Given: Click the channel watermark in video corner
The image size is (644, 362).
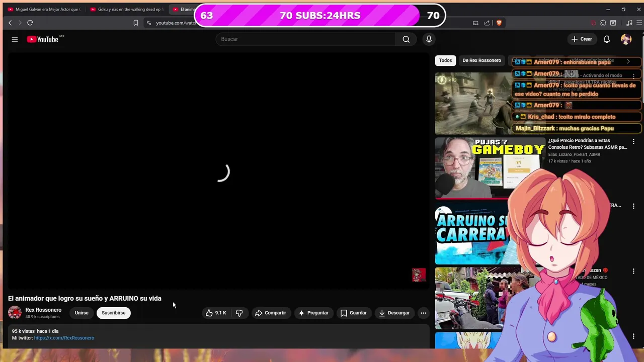Looking at the screenshot, I should coord(419,275).
